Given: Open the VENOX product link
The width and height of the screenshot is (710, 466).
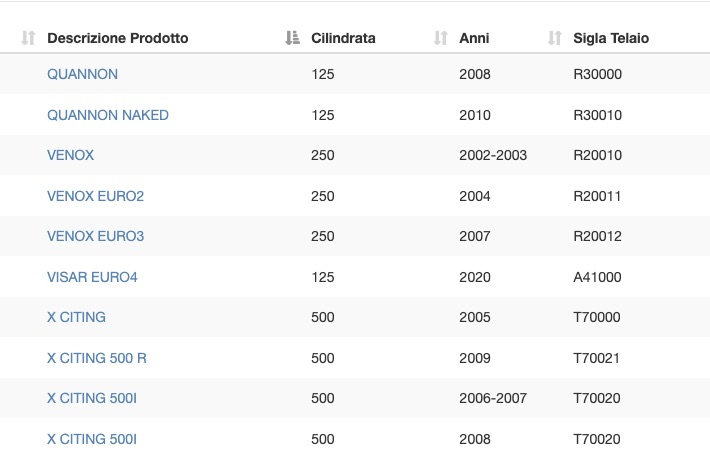Looking at the screenshot, I should click(71, 155).
